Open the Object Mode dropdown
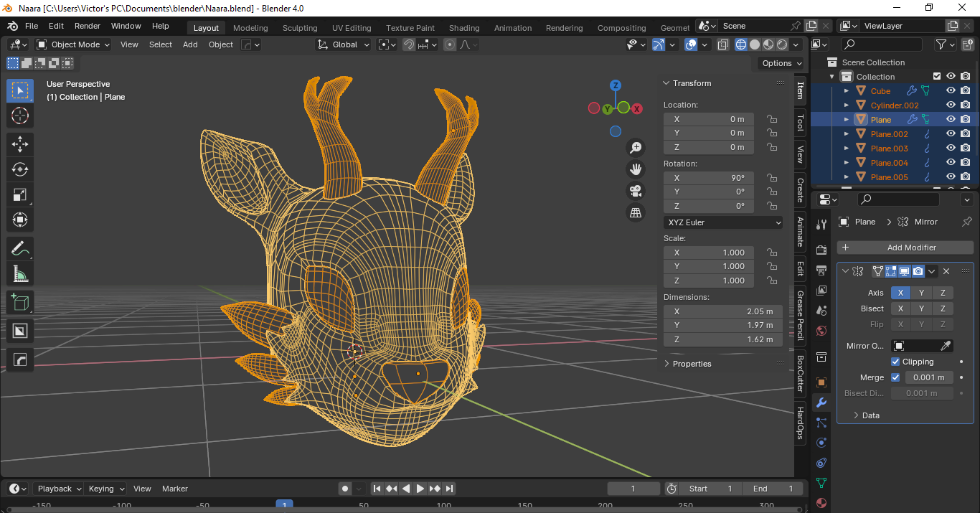Viewport: 980px width, 513px height. 74,44
